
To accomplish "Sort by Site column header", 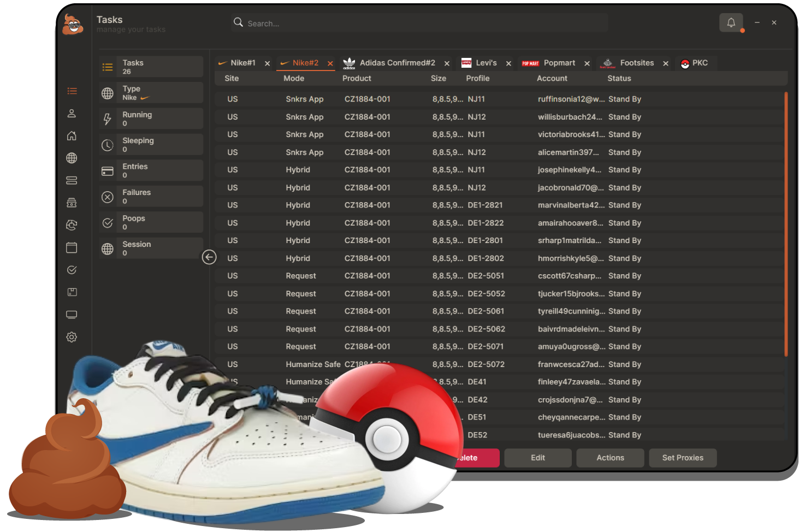I will point(232,78).
